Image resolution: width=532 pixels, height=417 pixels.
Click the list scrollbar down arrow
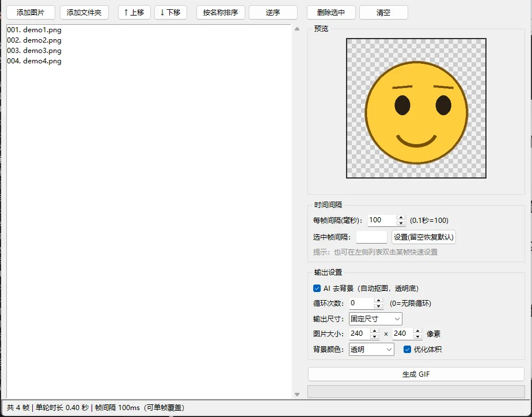tap(297, 395)
